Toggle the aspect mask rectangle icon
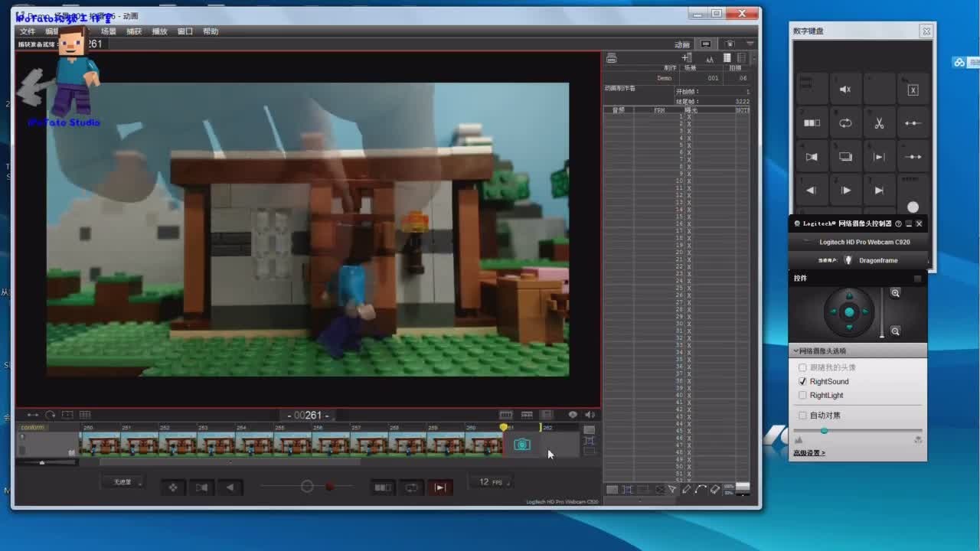 coord(67,415)
